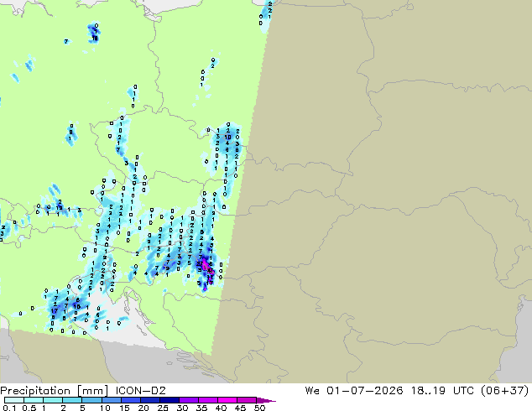Click the '30' legend scale value
This screenshot has height=411, width=532.
[x=182, y=408]
